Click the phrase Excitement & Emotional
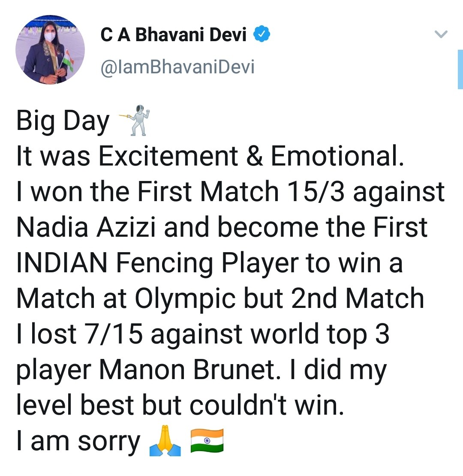The height and width of the screenshot is (476, 463). click(252, 156)
